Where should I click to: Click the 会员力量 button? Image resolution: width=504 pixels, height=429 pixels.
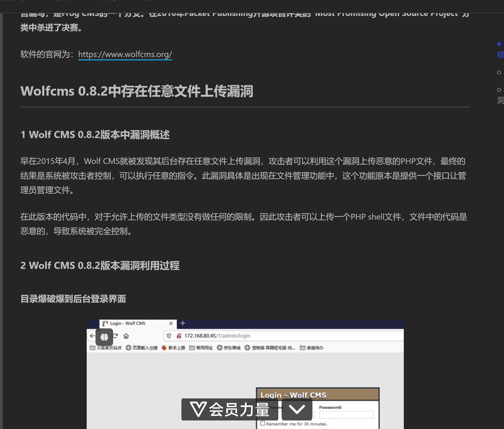230,409
